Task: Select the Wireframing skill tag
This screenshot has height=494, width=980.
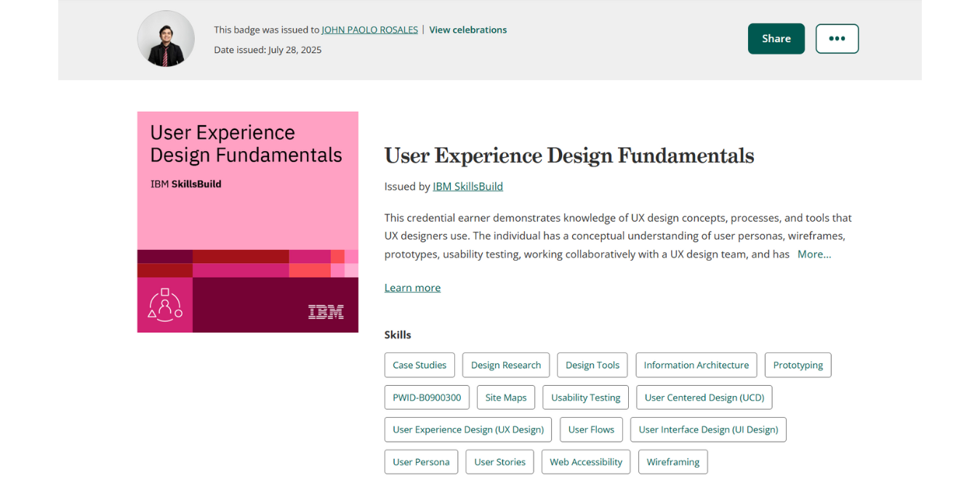Action: click(672, 461)
